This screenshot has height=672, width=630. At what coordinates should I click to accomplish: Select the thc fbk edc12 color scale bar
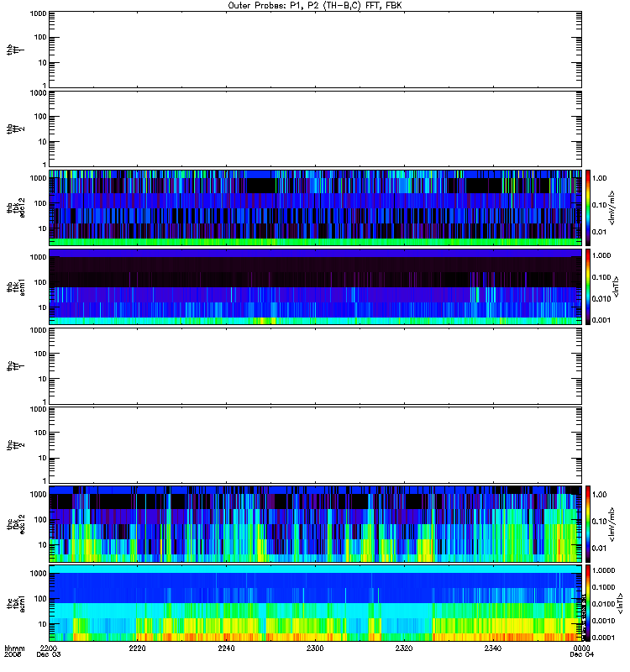pos(588,523)
